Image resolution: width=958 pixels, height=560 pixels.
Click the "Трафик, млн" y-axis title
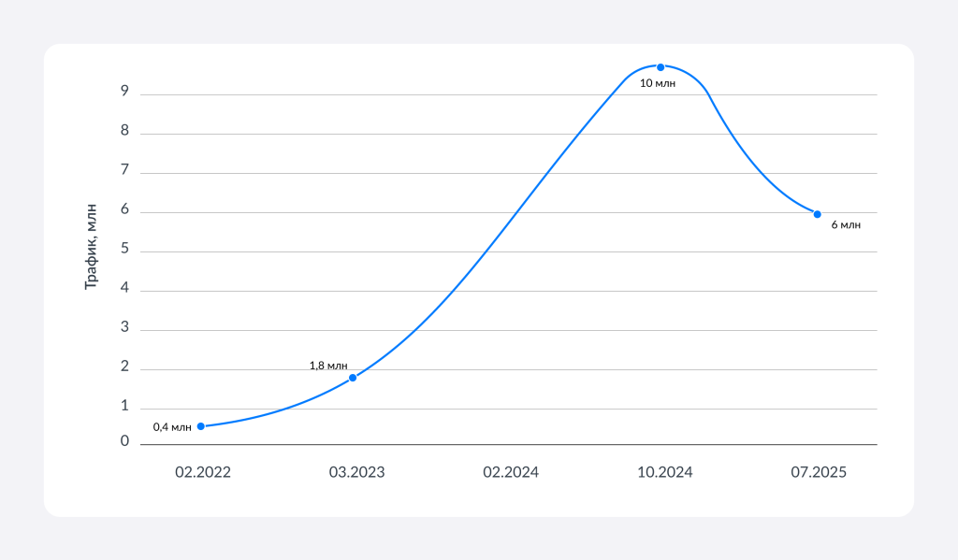tap(91, 248)
